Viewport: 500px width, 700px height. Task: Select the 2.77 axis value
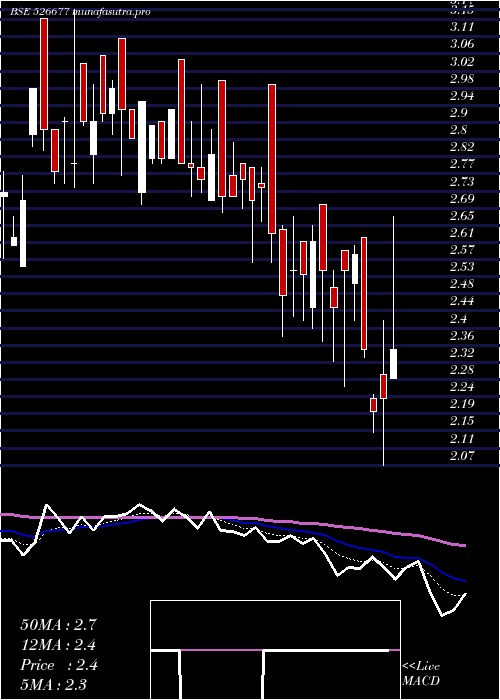[x=462, y=164]
